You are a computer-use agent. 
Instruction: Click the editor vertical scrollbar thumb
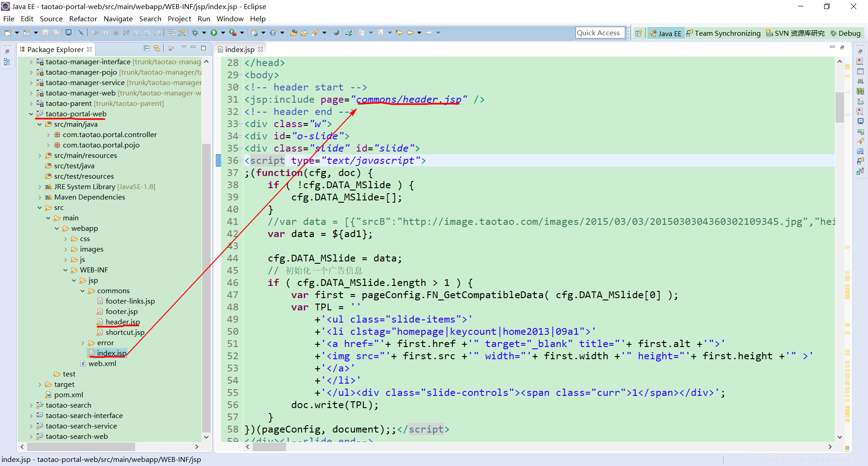pyautogui.click(x=840, y=107)
